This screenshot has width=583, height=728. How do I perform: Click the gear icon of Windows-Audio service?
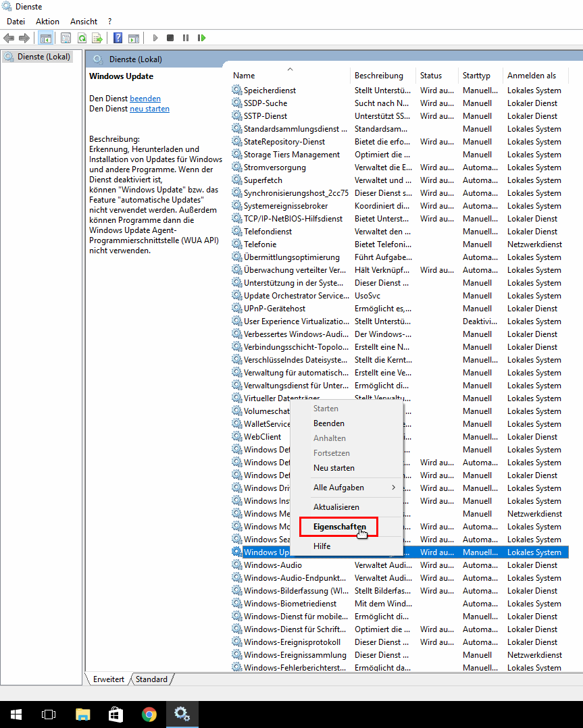click(x=237, y=565)
